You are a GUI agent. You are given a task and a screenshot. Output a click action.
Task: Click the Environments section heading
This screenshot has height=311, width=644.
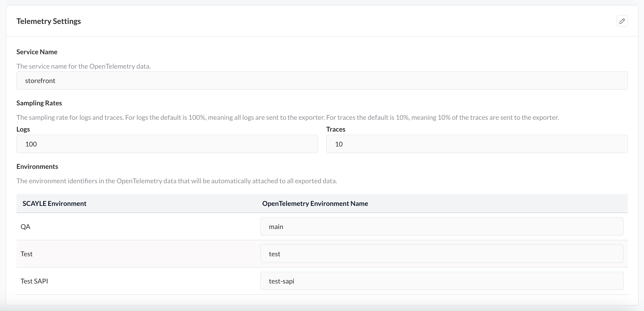pos(37,167)
